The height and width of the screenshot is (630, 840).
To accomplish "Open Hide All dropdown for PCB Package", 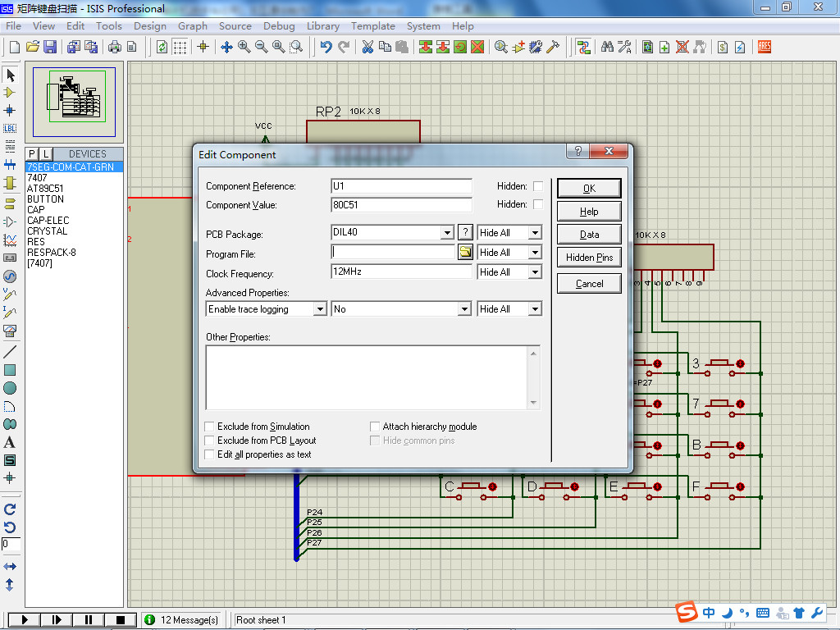I will click(535, 232).
